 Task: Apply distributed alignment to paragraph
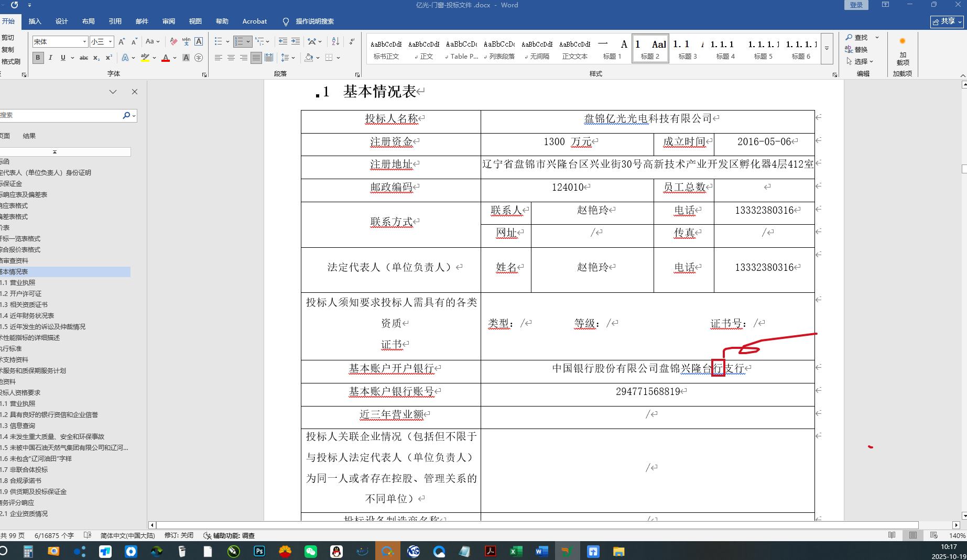pyautogui.click(x=269, y=58)
